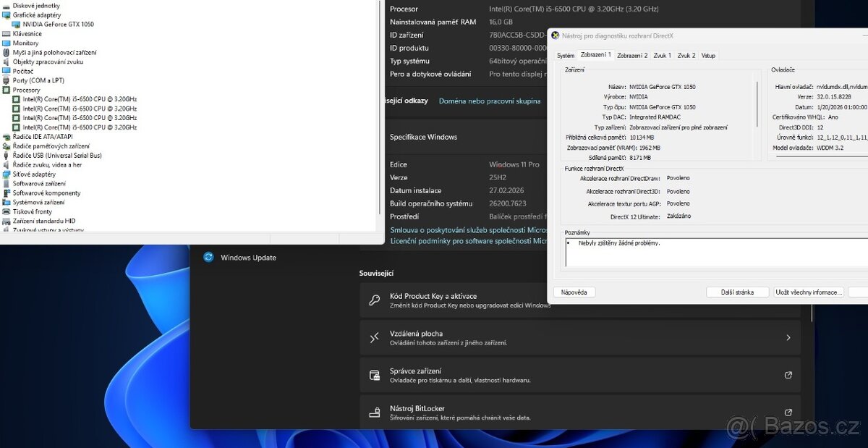Click the Diskové jednotky drive icon in Device Manager
The height and width of the screenshot is (448, 868).
[x=7, y=6]
